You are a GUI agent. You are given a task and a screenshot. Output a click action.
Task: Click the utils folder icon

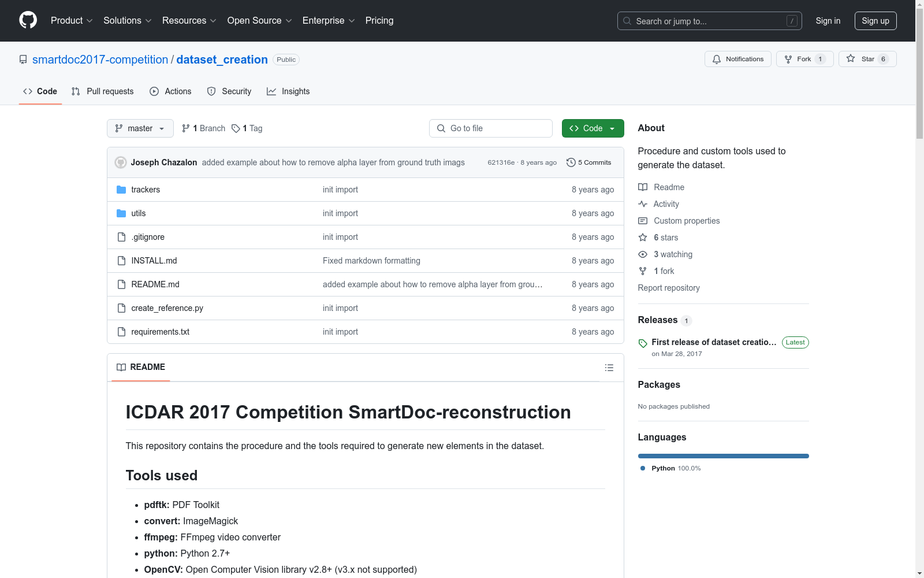[x=121, y=213]
